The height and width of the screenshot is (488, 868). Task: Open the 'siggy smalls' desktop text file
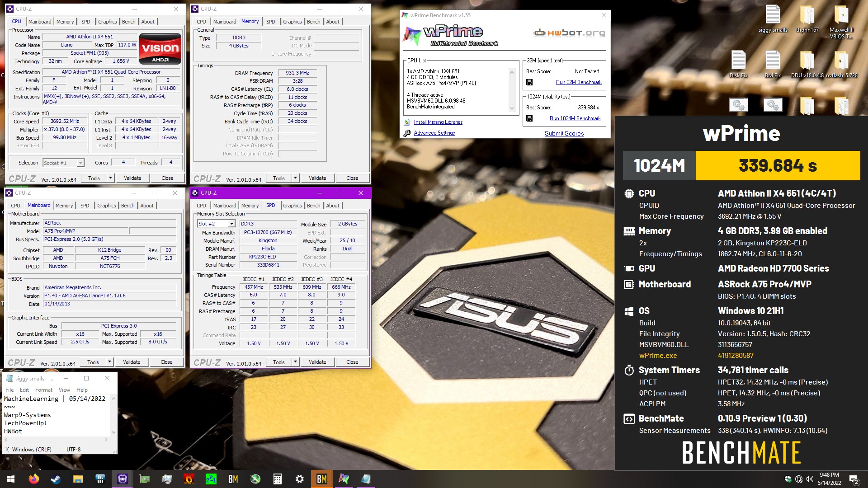(773, 18)
